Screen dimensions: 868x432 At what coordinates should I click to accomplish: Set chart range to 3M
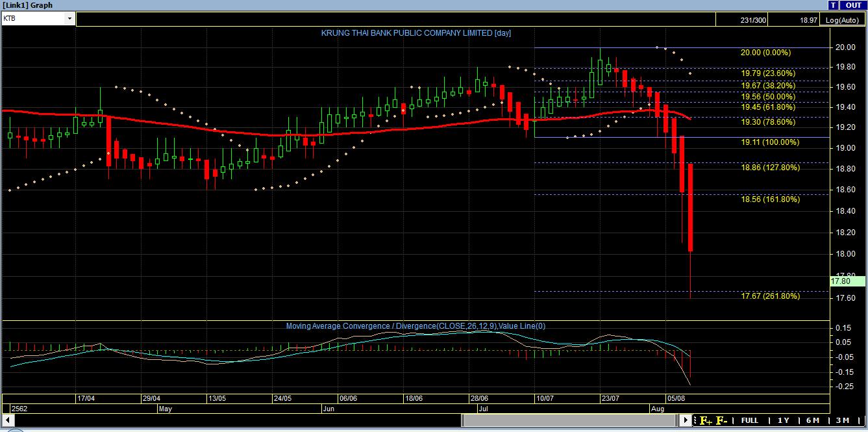tap(843, 420)
